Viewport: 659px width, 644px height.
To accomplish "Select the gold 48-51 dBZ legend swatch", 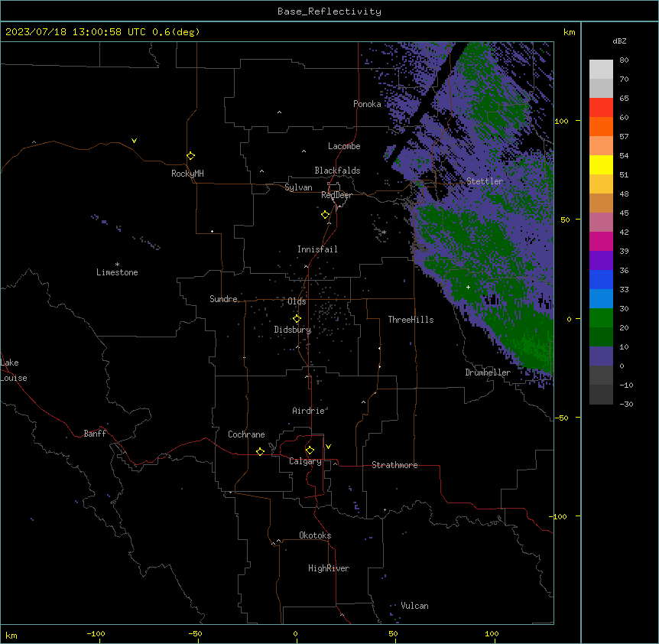I will pyautogui.click(x=601, y=184).
